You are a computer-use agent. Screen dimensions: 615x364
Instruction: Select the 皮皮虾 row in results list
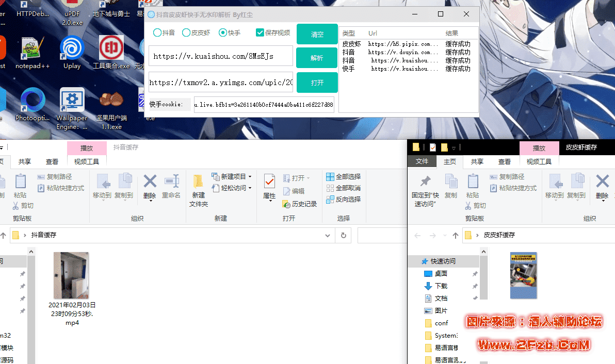408,44
